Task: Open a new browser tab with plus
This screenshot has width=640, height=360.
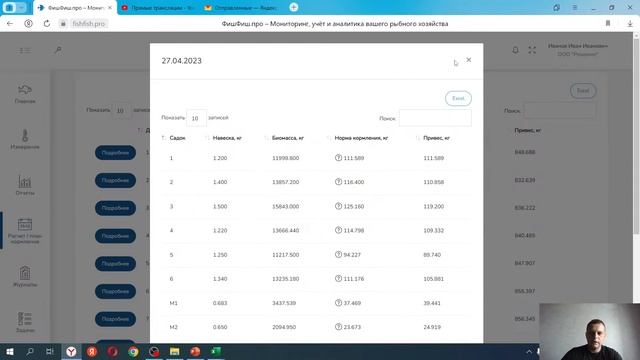Action: click(293, 7)
